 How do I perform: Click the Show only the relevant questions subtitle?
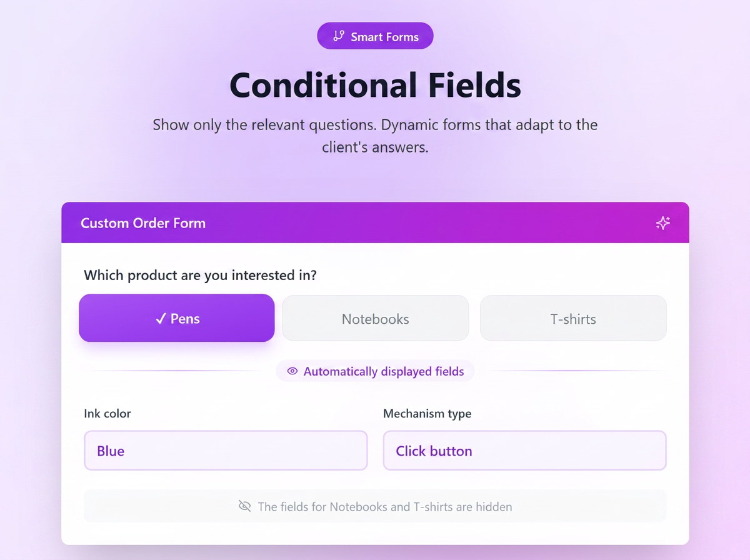tap(375, 136)
